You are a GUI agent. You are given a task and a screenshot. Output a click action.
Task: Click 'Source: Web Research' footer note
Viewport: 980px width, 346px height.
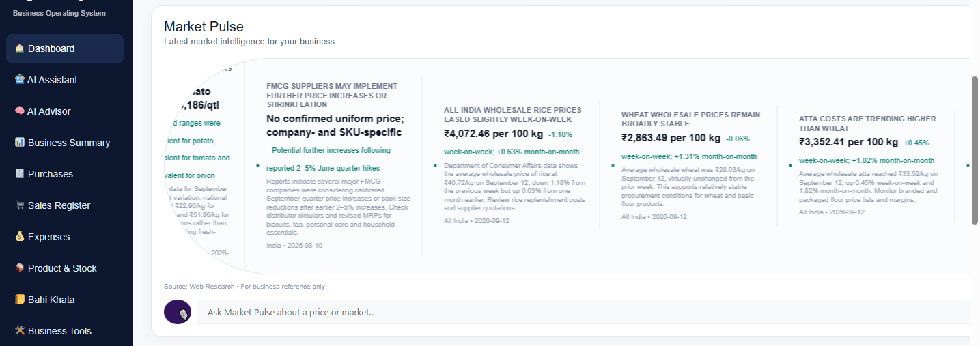pos(199,287)
